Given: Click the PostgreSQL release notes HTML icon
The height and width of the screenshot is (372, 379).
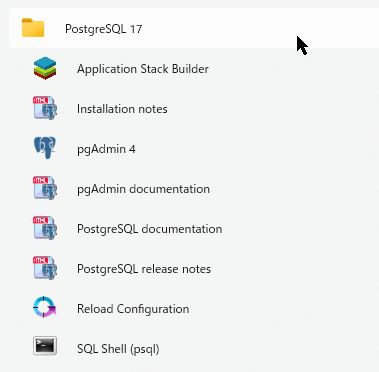Looking at the screenshot, I should (x=45, y=268).
